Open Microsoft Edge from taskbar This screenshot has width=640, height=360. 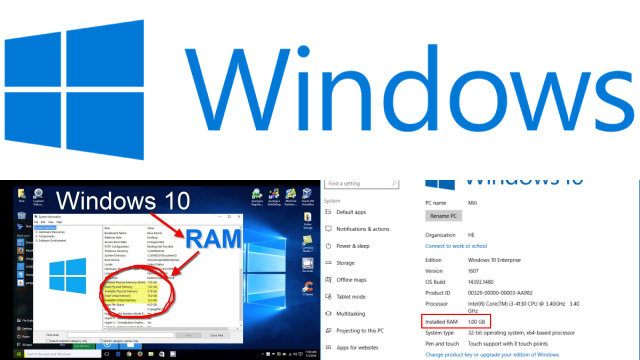(x=118, y=354)
